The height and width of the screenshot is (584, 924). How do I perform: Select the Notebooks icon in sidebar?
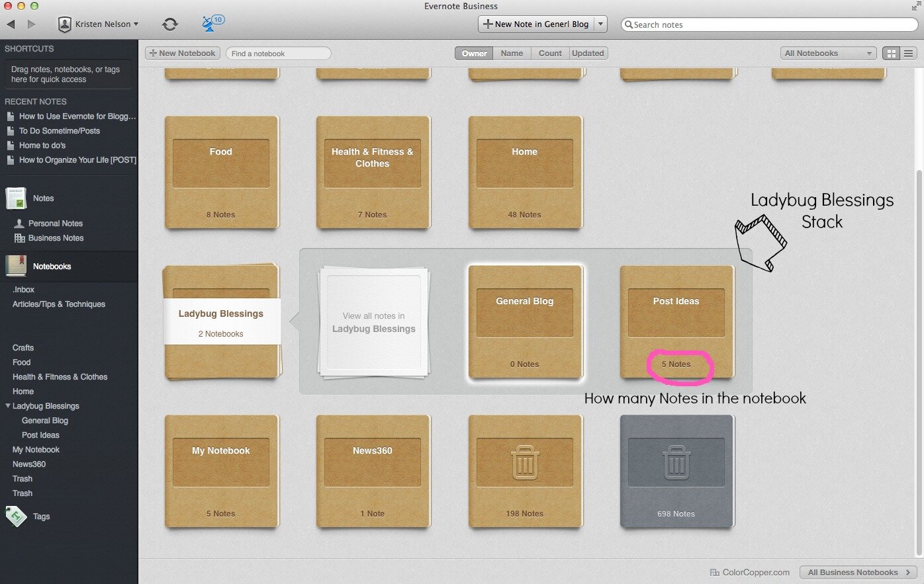pyautogui.click(x=16, y=266)
